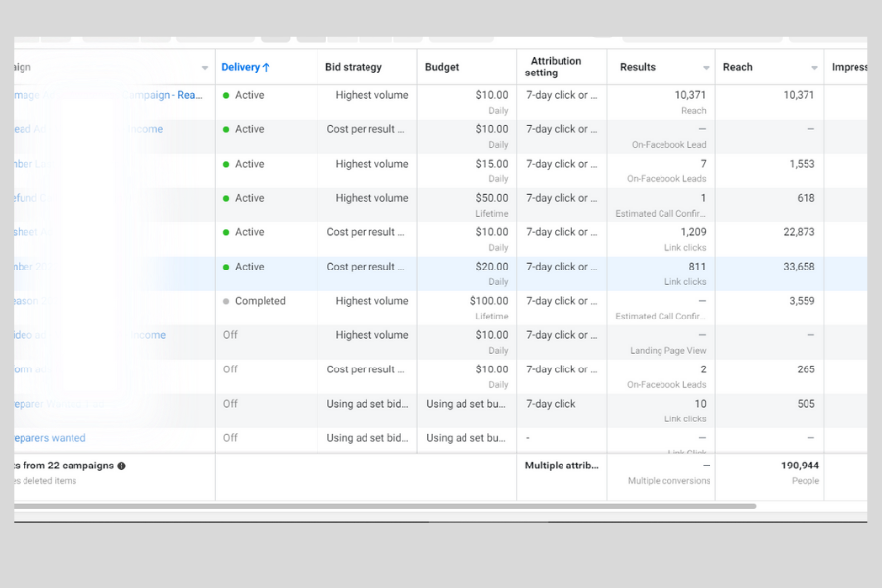Sort by the Bid strategy column header
882x588 pixels.
354,68
